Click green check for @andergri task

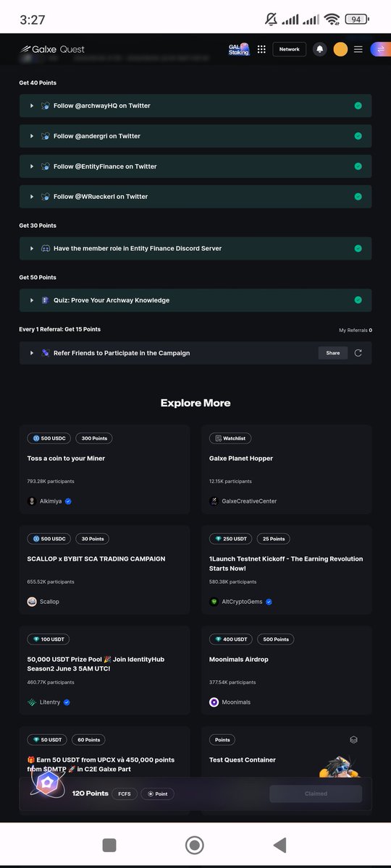coord(358,136)
